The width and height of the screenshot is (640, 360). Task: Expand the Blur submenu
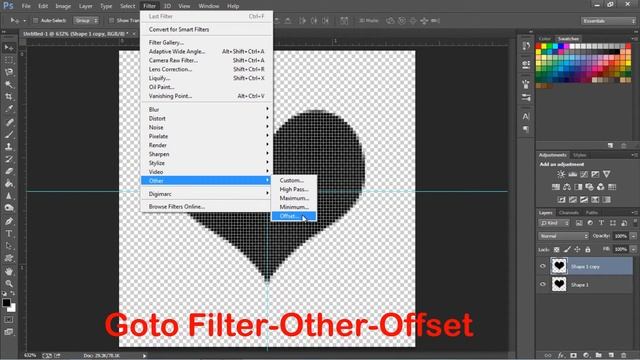(207, 109)
